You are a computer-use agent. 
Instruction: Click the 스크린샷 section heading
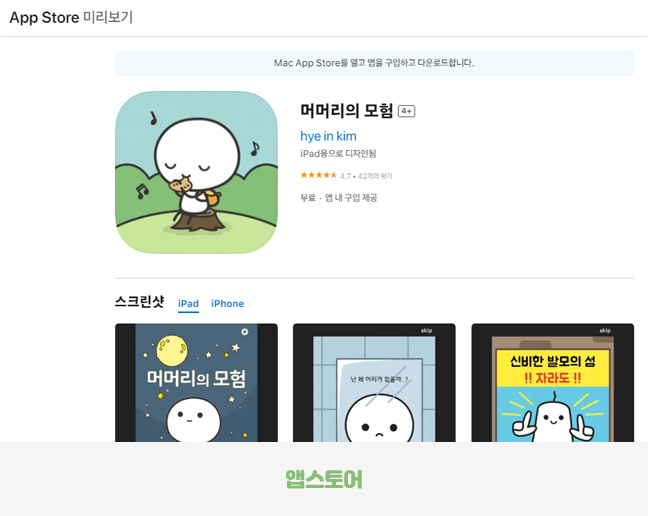[139, 302]
